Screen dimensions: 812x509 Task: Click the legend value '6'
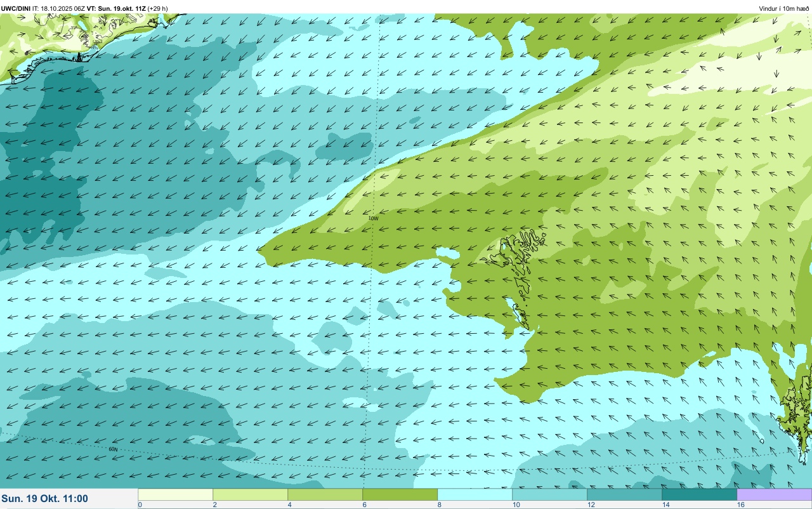[x=365, y=505]
